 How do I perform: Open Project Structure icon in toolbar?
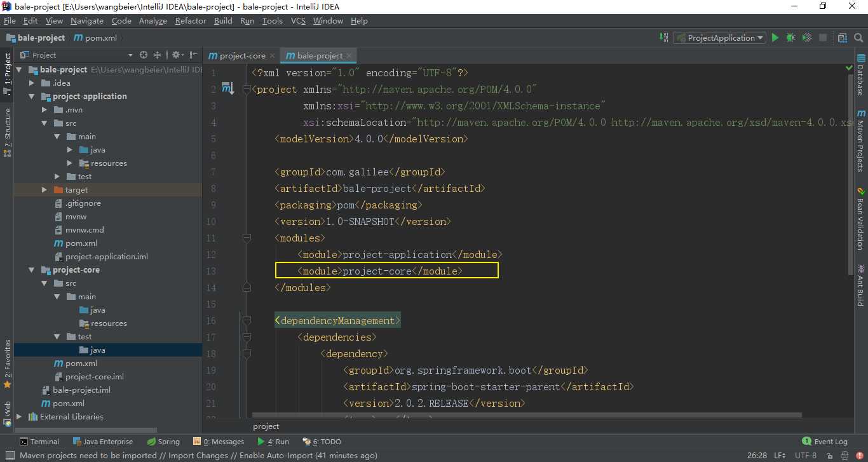[x=843, y=38]
